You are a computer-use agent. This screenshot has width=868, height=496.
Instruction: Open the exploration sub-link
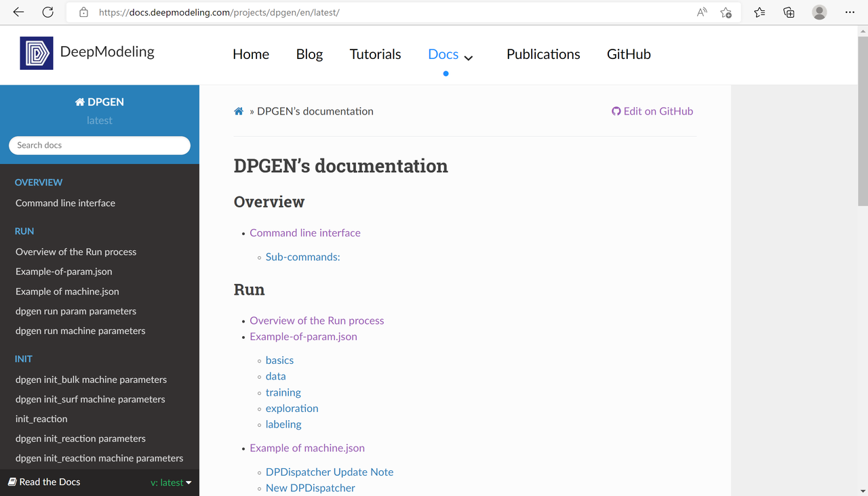click(292, 408)
